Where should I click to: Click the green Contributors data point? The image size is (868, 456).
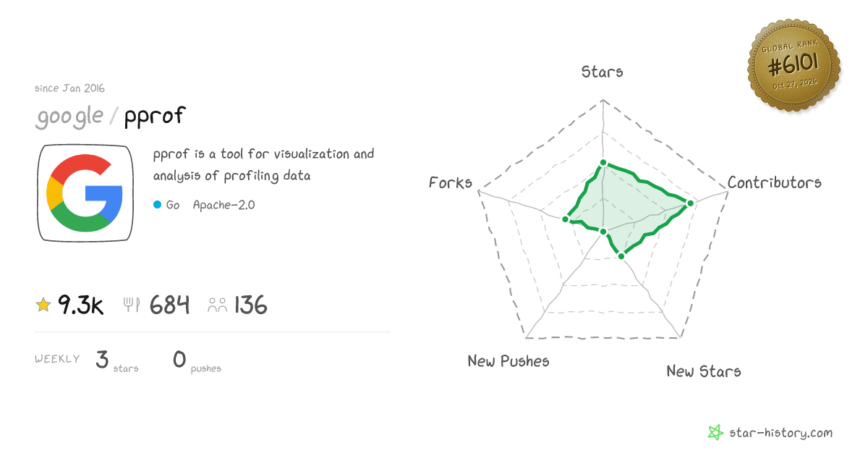[x=690, y=203]
